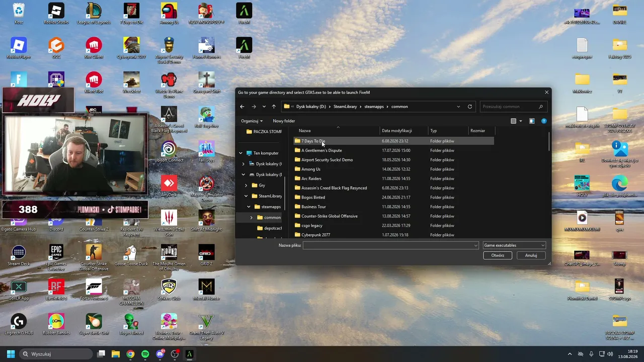Open the help button in file dialog
Screen dimensions: 644x362
[x=544, y=121]
